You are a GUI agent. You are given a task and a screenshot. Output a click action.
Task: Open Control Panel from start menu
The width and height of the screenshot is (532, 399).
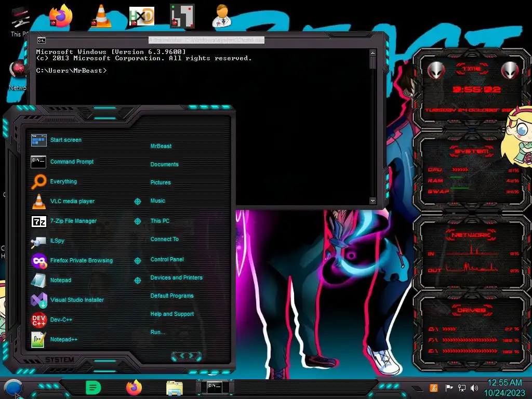(167, 260)
